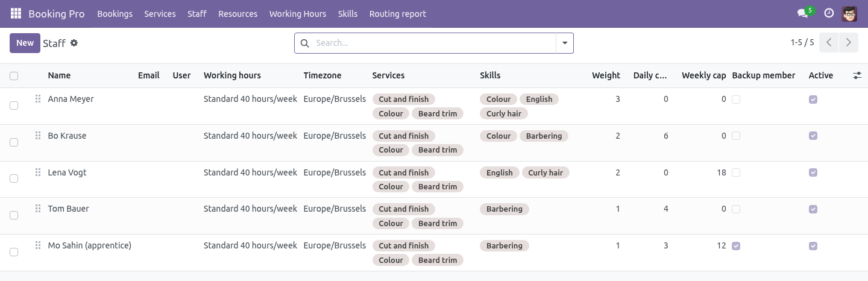Open the Services menu
868x281 pixels.
(160, 13)
